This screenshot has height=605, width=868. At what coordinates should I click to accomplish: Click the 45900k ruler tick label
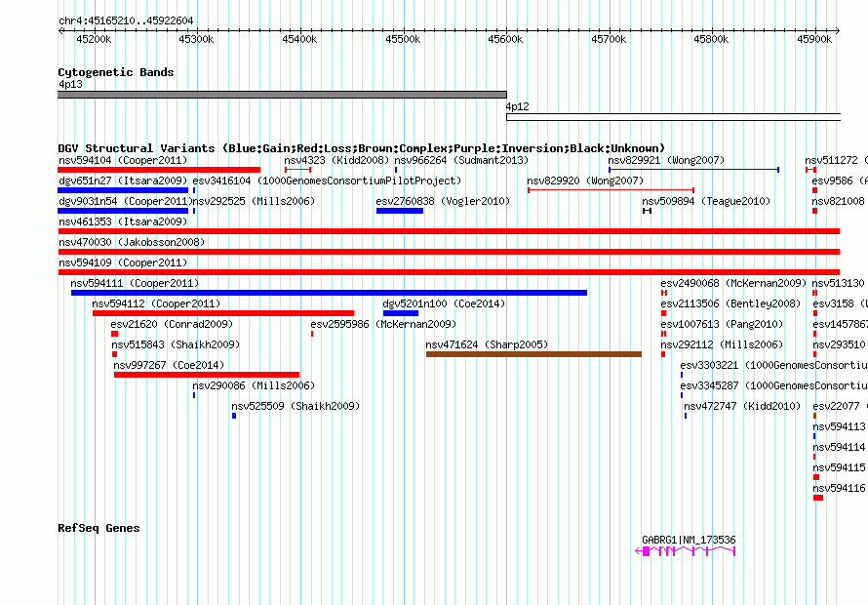coord(814,39)
